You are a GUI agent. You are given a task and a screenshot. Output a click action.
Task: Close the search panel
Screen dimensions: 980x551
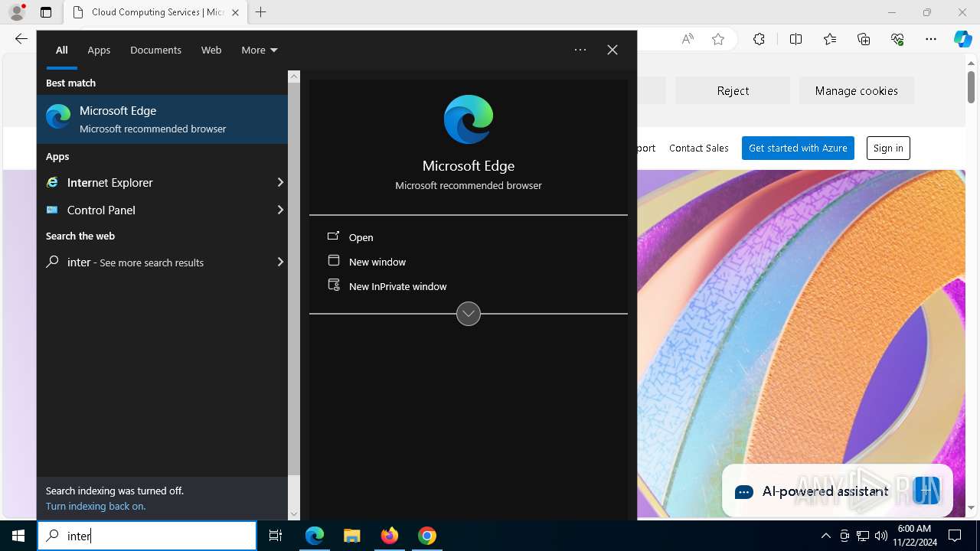612,50
